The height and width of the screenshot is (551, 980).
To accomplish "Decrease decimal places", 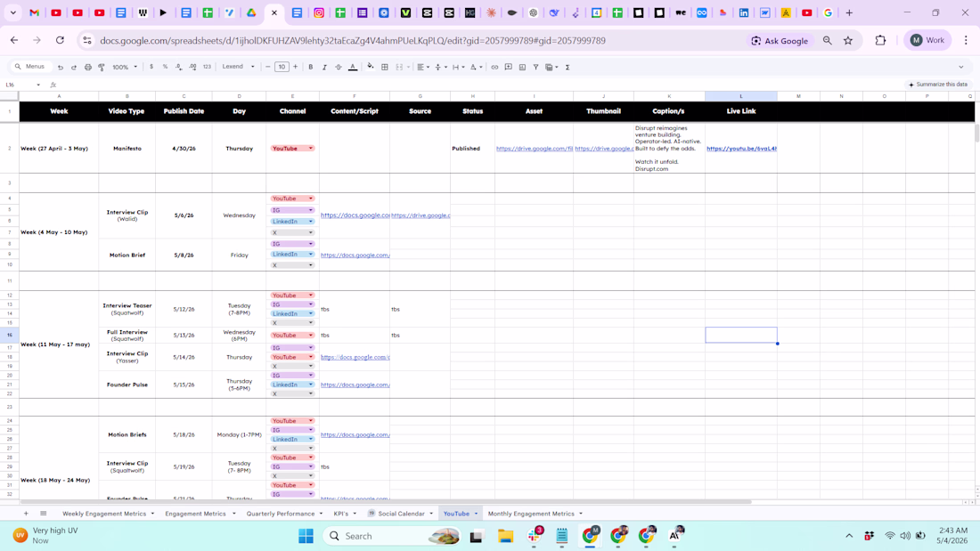I will [x=179, y=67].
